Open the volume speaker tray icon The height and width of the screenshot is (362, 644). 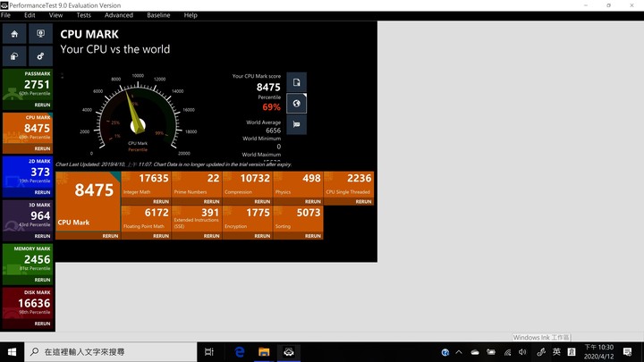point(522,352)
